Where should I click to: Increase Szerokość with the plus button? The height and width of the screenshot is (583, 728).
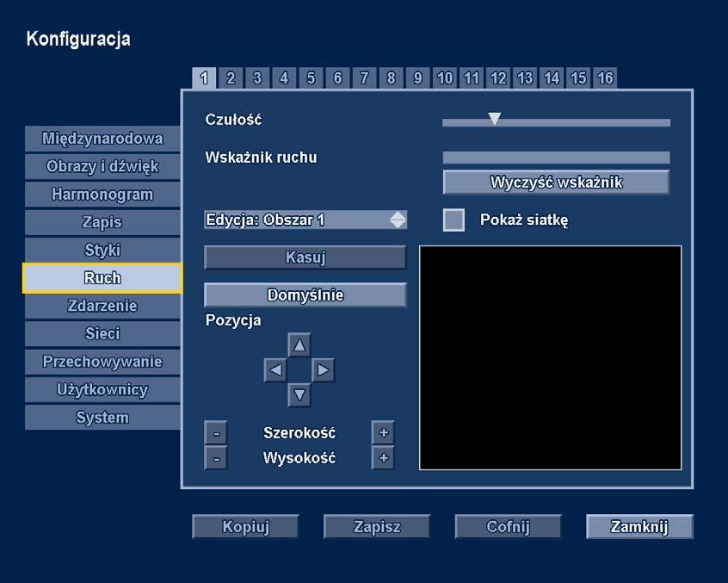(383, 433)
